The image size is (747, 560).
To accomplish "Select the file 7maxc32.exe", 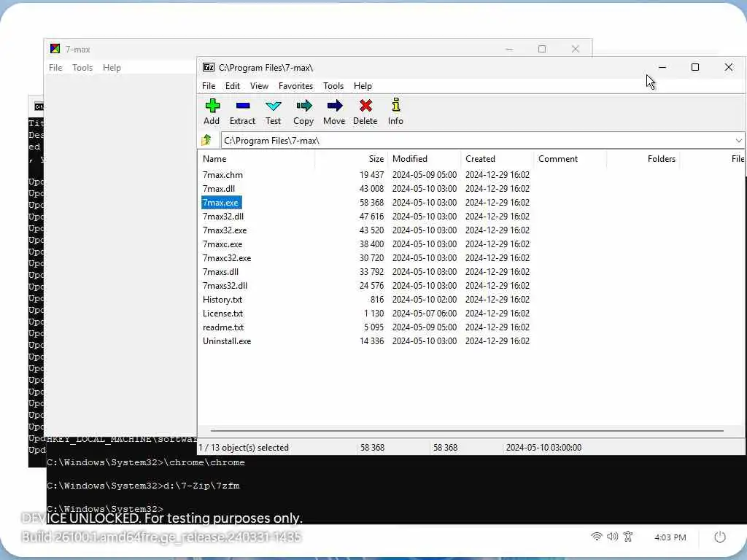I will tap(227, 257).
